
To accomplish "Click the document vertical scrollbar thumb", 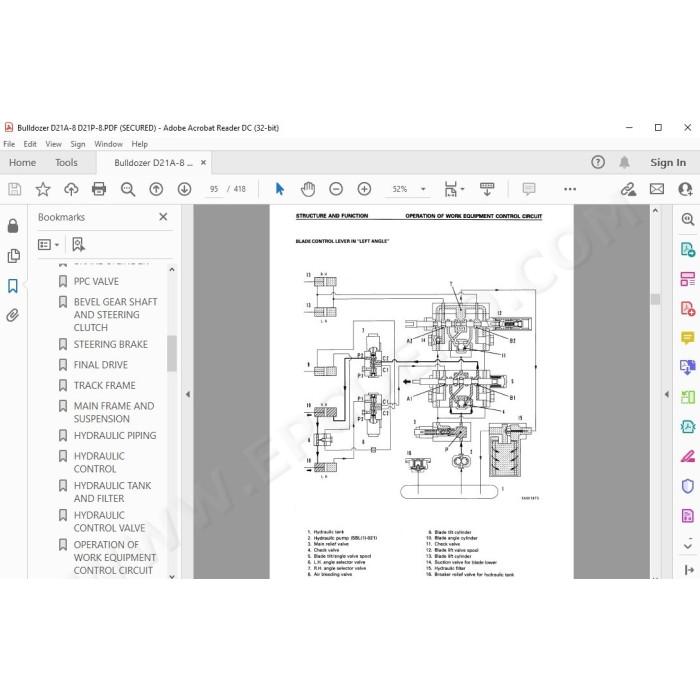I will 655,299.
